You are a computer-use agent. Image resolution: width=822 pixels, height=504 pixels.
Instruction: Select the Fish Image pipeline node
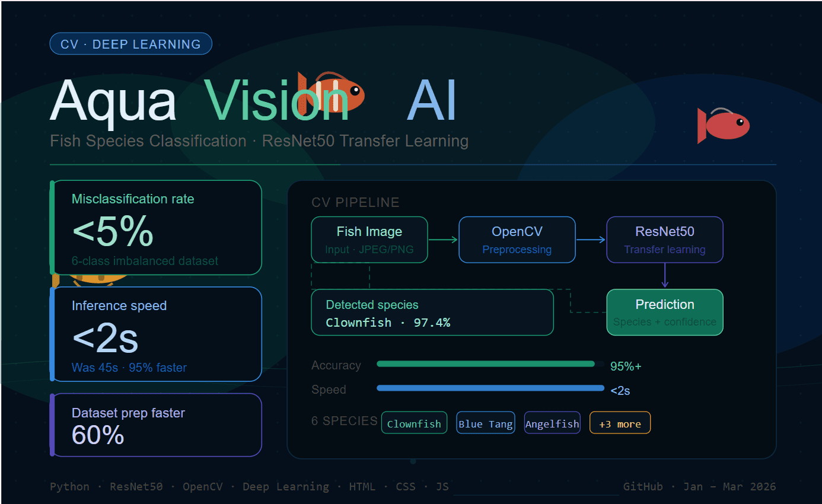369,240
